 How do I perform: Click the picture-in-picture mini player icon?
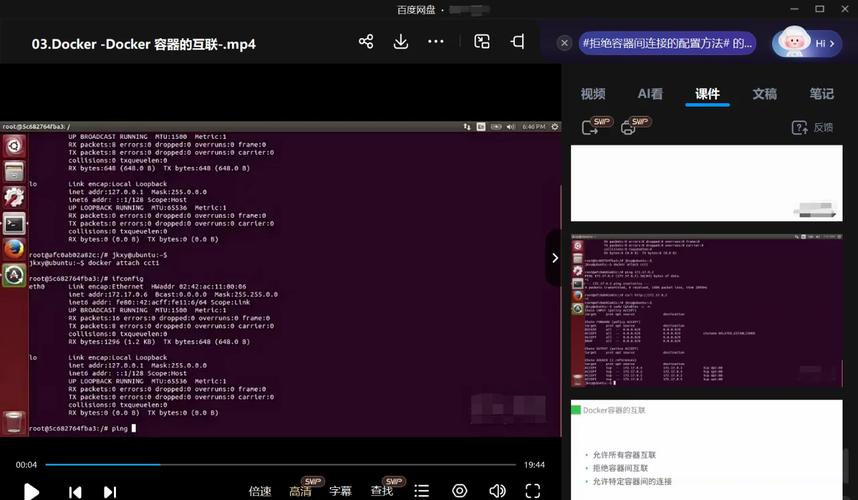click(x=482, y=42)
